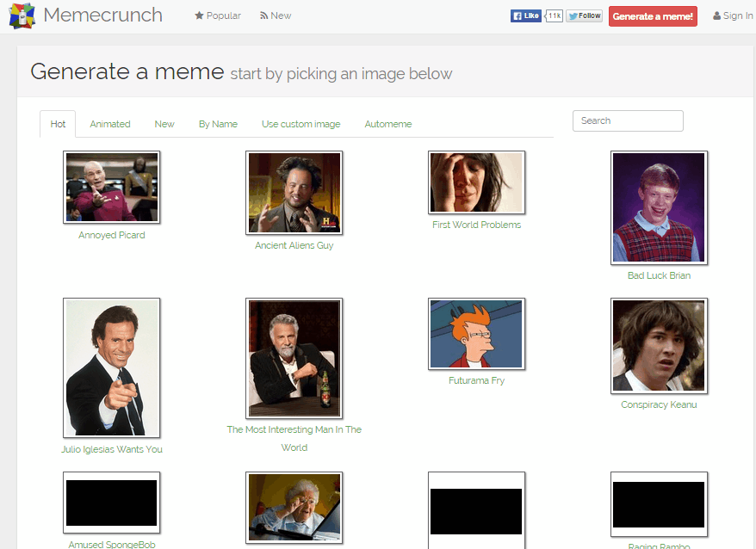Screen dimensions: 756x549
Task: Open the Futurama Fry text link
Action: tap(476, 380)
